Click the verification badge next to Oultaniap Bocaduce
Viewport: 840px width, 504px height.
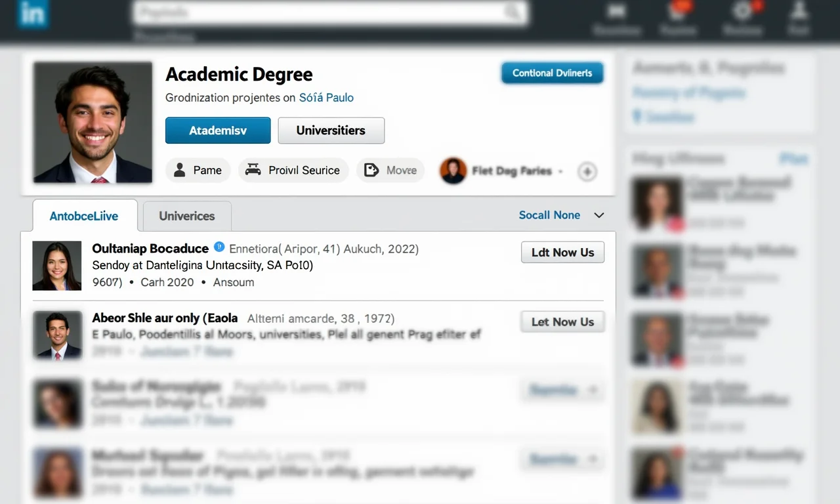click(x=219, y=247)
